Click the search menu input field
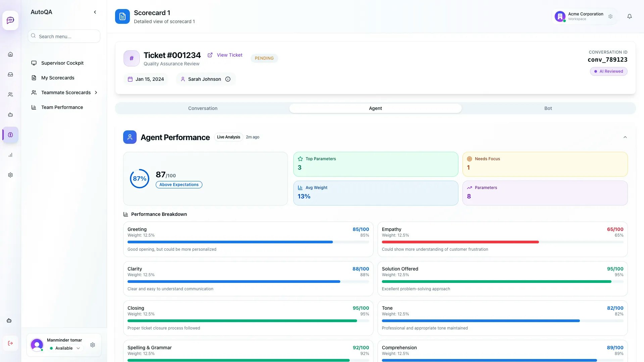The image size is (644, 362). click(x=64, y=36)
